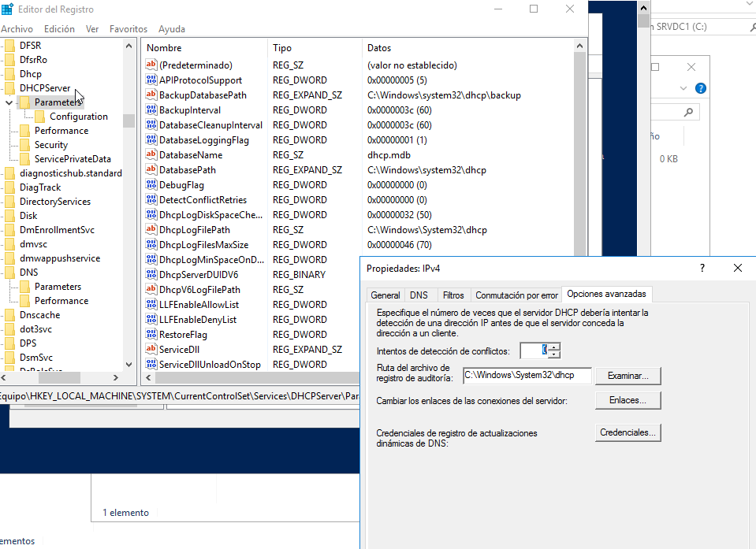
Task: Click the DHCPServer folder icon in tree
Action: coord(10,88)
